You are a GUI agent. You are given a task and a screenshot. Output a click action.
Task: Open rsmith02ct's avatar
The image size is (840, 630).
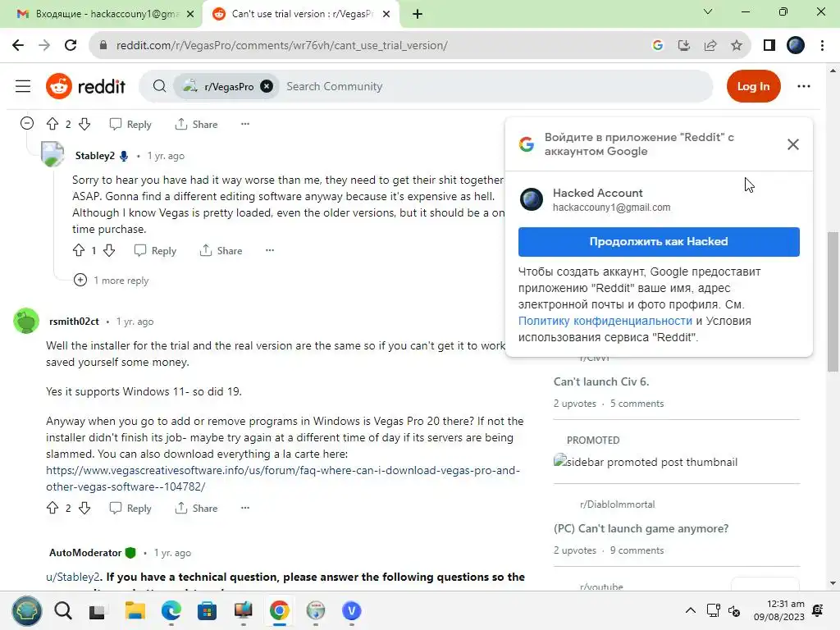click(x=26, y=321)
